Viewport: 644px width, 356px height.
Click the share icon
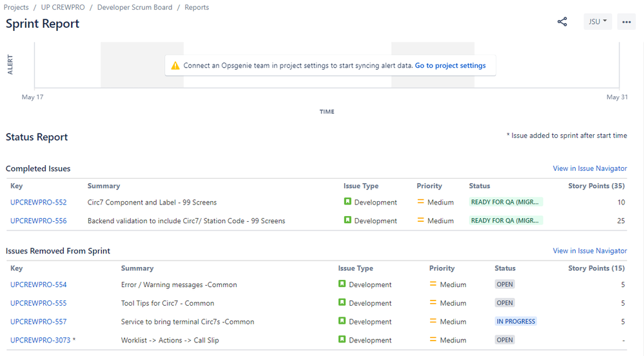click(562, 22)
